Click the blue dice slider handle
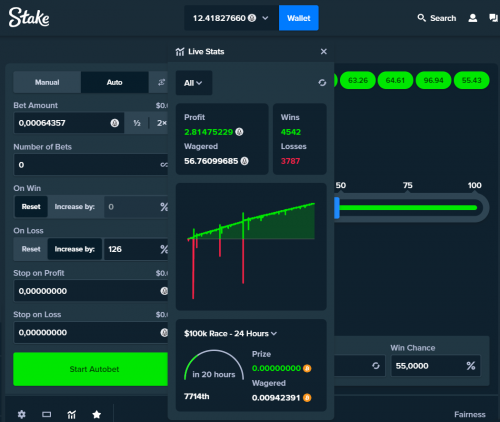Viewport: 500px width, 422px height. point(337,208)
